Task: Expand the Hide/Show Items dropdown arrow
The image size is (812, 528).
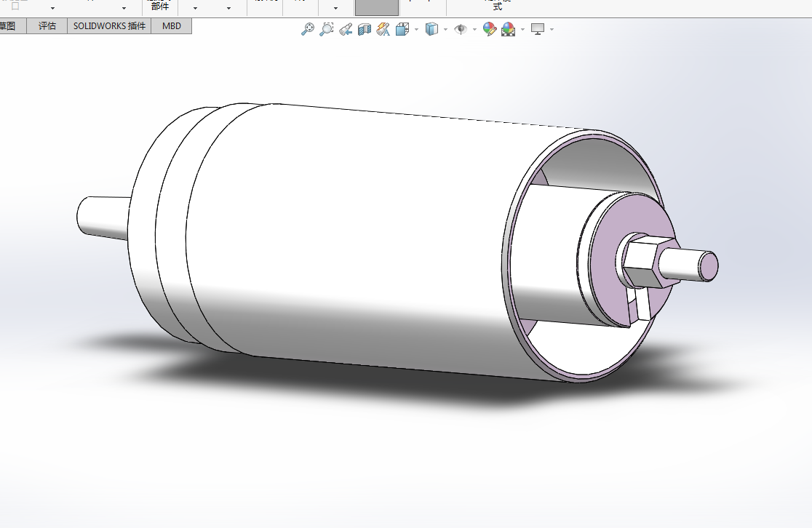Action: coord(474,30)
